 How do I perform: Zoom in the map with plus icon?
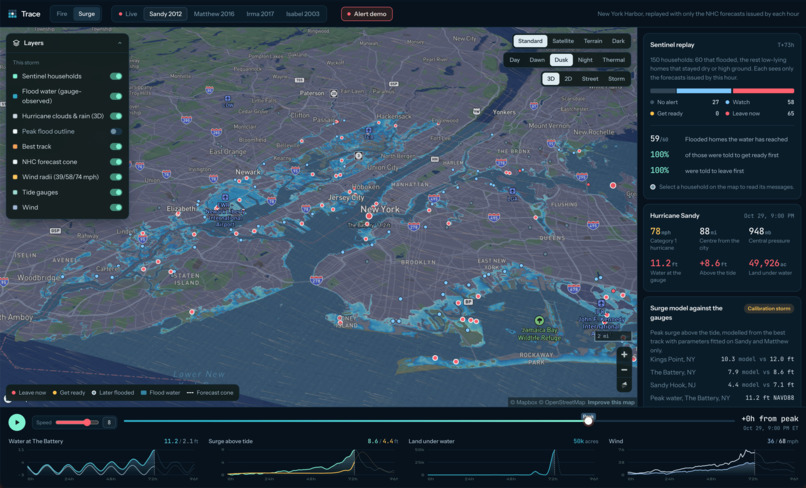tap(624, 354)
